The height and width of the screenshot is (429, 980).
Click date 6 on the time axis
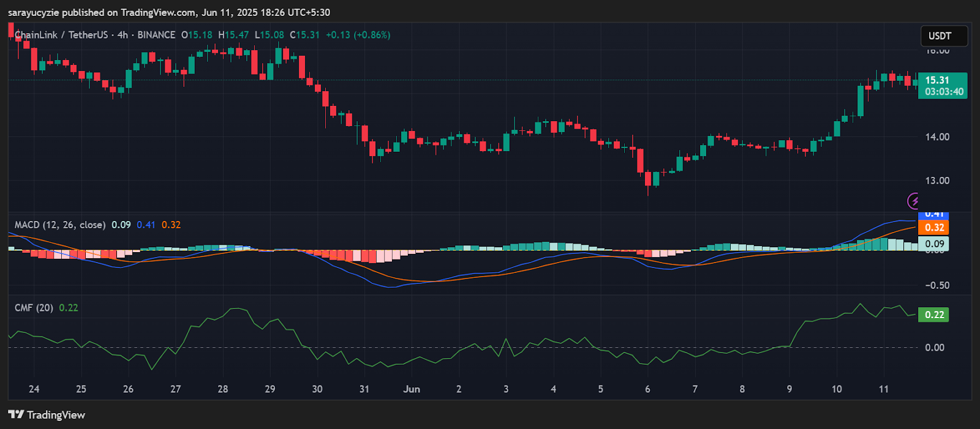pyautogui.click(x=647, y=389)
